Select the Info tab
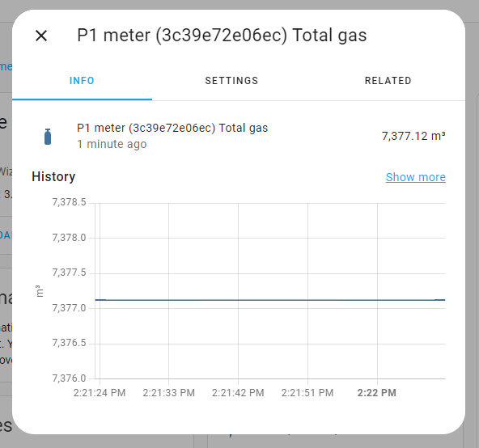 tap(82, 81)
